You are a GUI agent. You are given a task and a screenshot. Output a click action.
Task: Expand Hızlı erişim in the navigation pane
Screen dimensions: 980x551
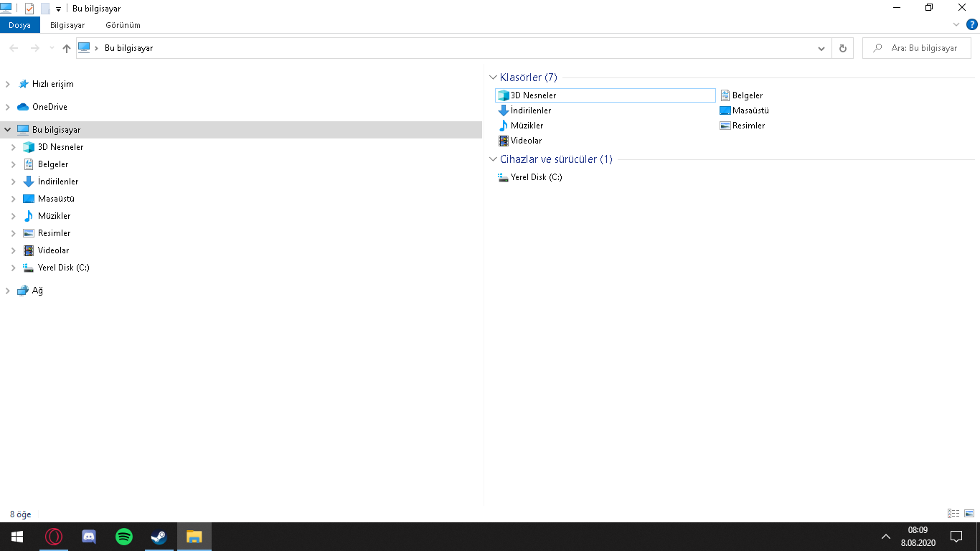point(7,84)
